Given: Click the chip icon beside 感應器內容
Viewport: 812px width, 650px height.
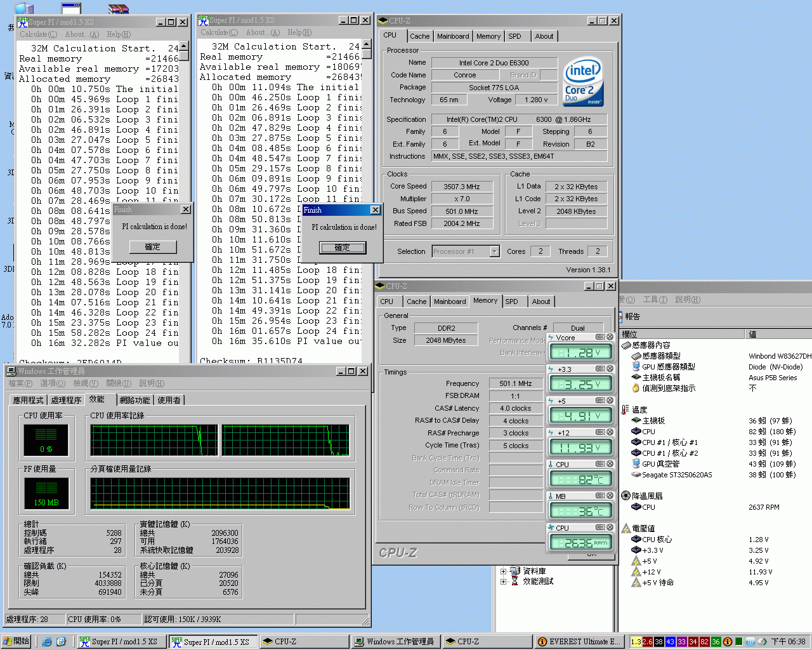Looking at the screenshot, I should pyautogui.click(x=625, y=345).
